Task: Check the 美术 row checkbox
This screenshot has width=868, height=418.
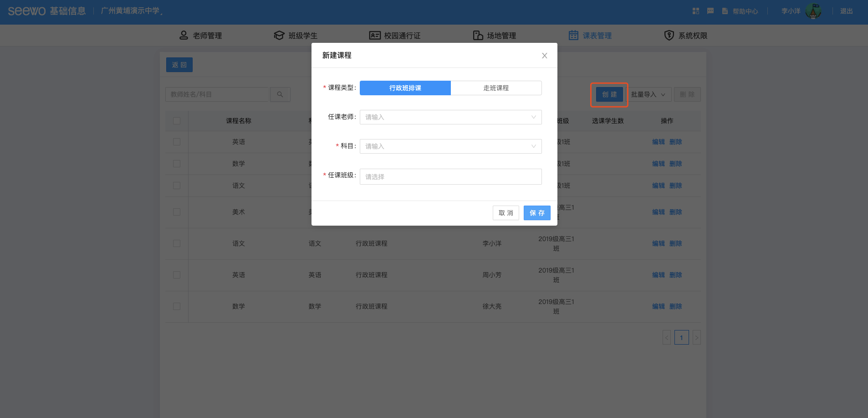Action: point(177,212)
